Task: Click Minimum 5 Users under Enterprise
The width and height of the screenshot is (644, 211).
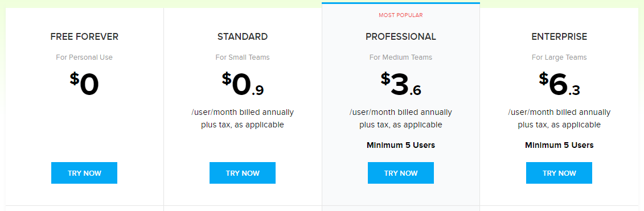Action: tap(559, 145)
